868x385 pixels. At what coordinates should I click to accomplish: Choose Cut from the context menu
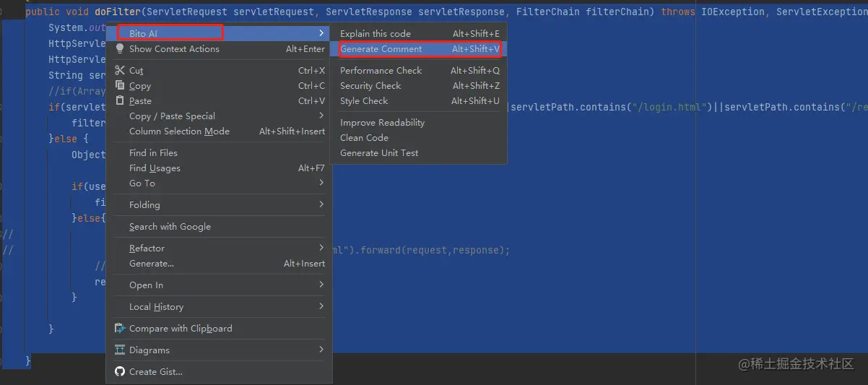point(219,70)
